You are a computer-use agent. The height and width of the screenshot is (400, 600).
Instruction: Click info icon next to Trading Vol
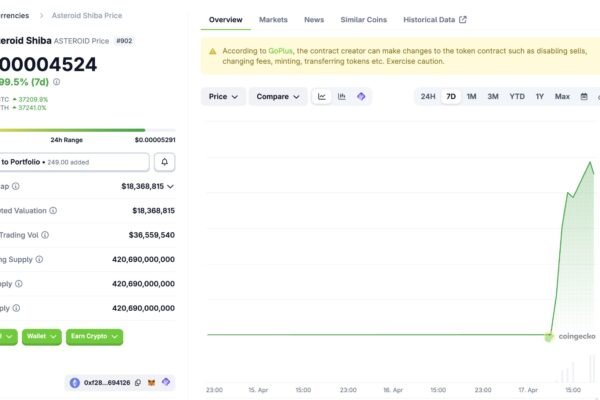click(x=45, y=235)
